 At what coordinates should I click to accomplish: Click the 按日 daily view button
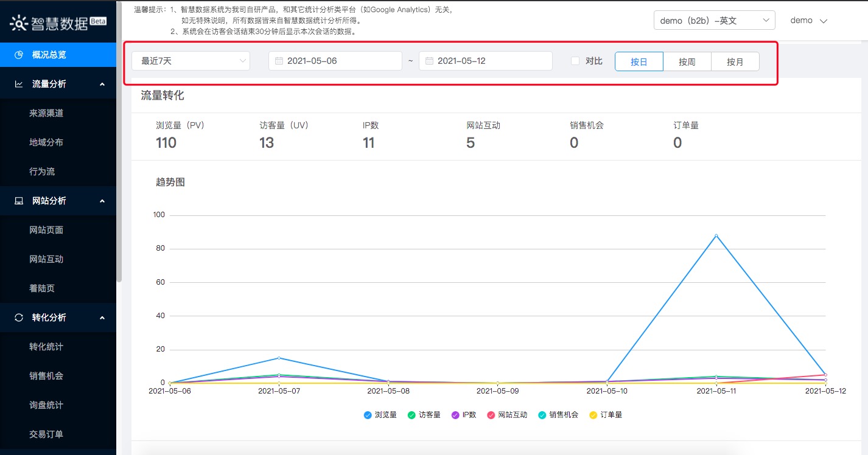coord(639,61)
